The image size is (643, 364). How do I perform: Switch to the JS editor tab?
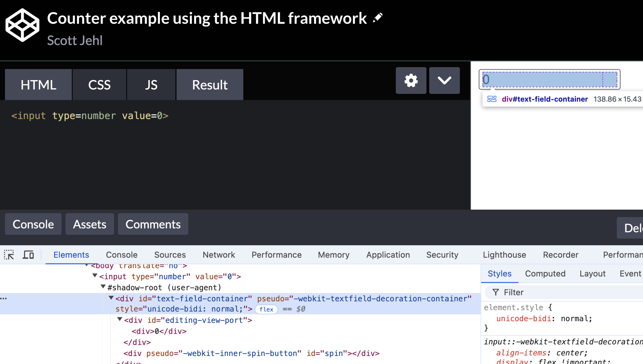[151, 85]
